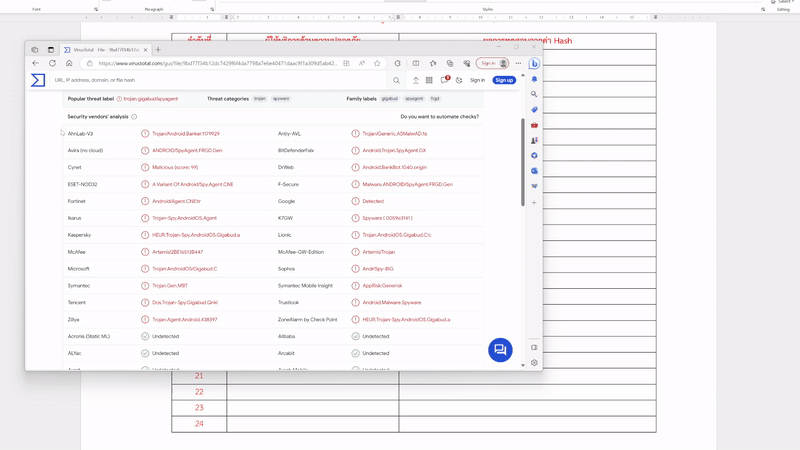This screenshot has width=800, height=450.
Task: Open the browser home page
Action: click(69, 63)
